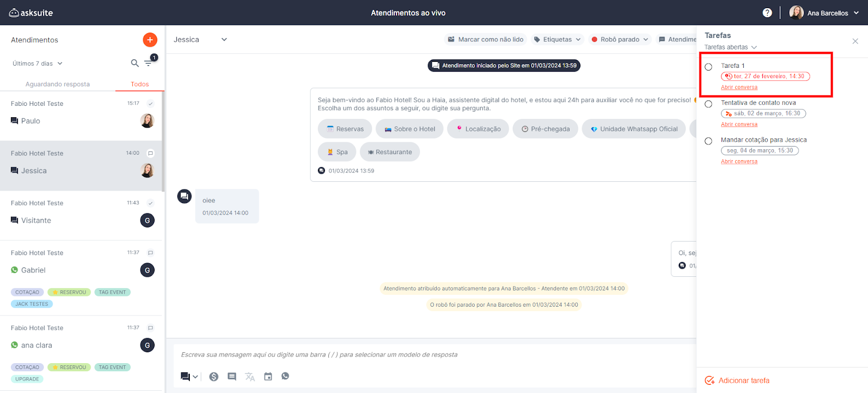Open Abrir conversa under Mandar cotação para Jessica
Screen dimensions: 868x393
click(x=739, y=162)
